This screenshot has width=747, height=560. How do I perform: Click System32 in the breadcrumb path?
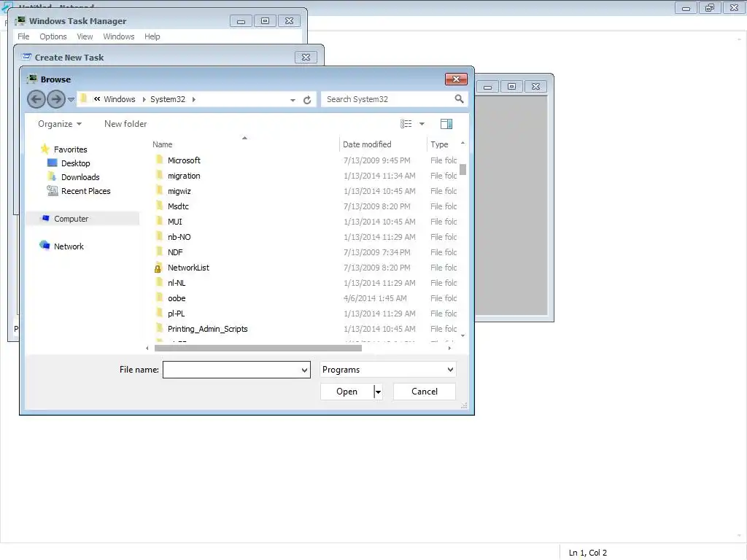[168, 99]
